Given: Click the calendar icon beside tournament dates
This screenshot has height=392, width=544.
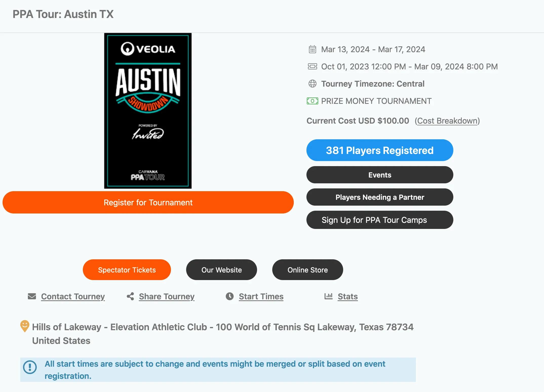Looking at the screenshot, I should point(313,49).
